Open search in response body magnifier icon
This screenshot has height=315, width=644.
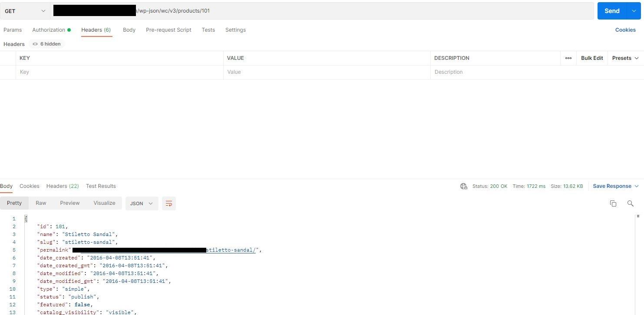630,203
